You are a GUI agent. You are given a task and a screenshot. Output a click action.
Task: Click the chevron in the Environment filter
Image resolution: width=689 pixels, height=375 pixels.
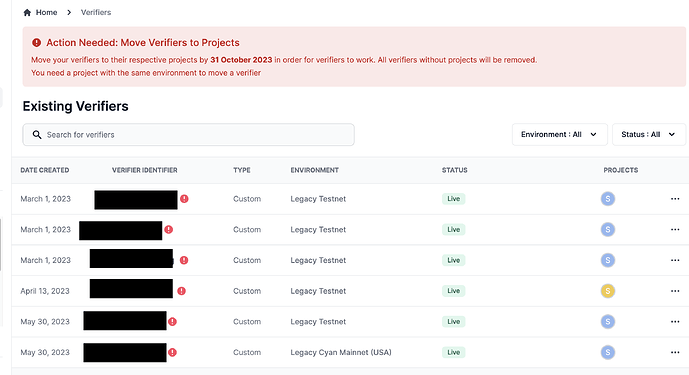[593, 135]
